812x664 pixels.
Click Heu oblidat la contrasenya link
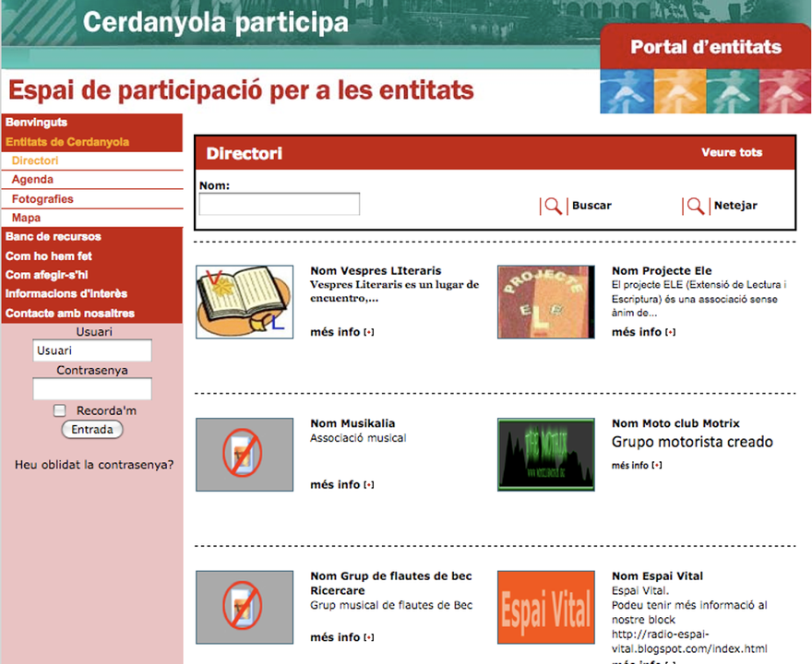pos(94,465)
